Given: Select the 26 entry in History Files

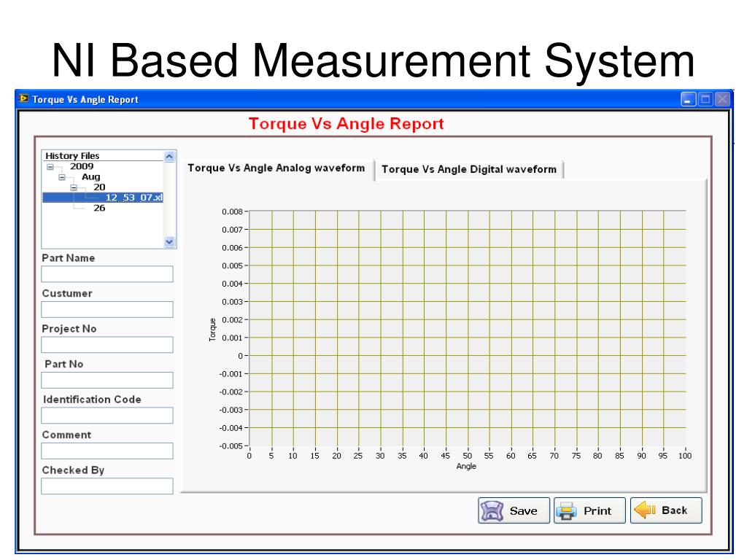Looking at the screenshot, I should click(99, 208).
